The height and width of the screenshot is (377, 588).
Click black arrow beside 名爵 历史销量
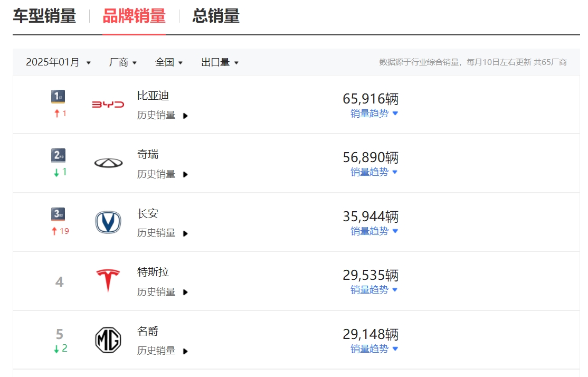[185, 352]
